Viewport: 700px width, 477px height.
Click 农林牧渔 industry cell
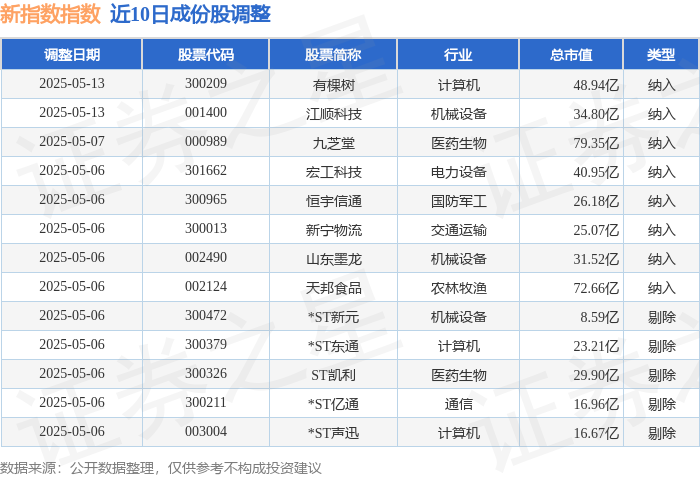458,288
